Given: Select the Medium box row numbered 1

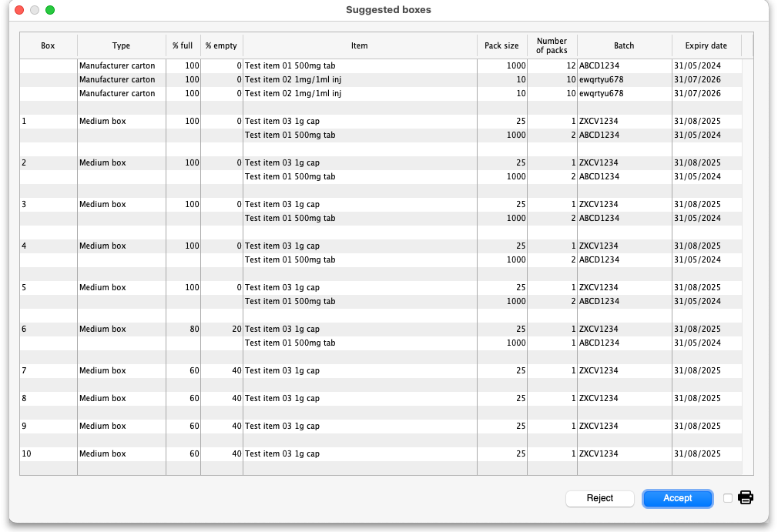Looking at the screenshot, I should (359, 122).
